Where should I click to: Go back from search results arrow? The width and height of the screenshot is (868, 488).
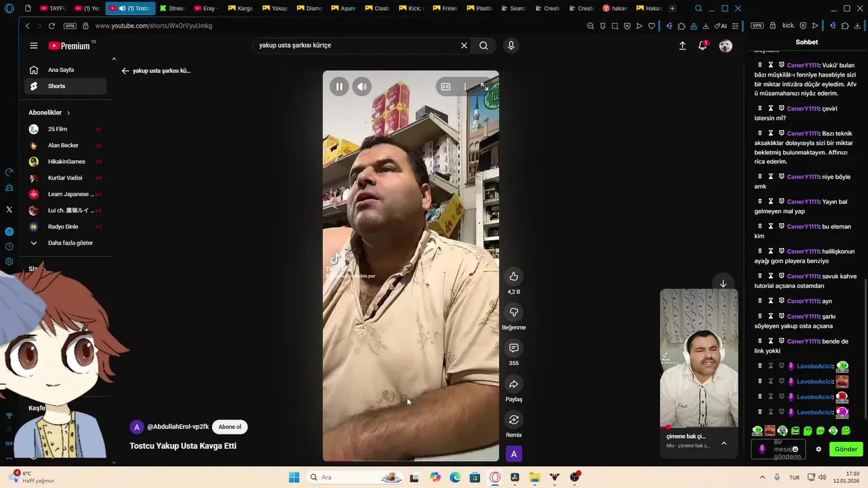point(125,70)
